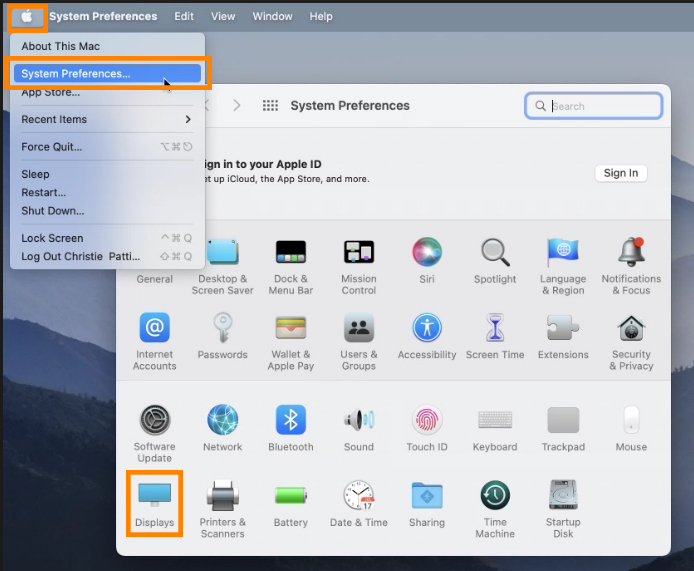Open Wallet & Apple Pay pane

pyautogui.click(x=290, y=341)
